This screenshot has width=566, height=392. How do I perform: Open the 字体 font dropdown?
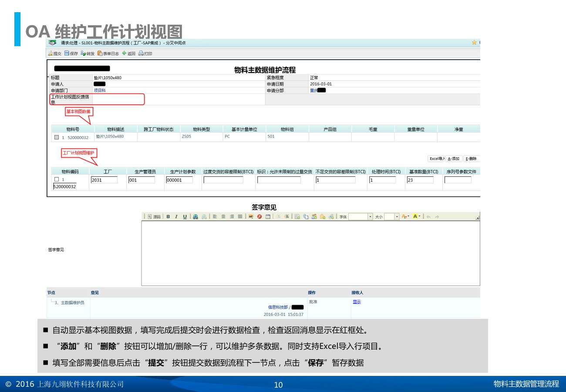(370, 216)
